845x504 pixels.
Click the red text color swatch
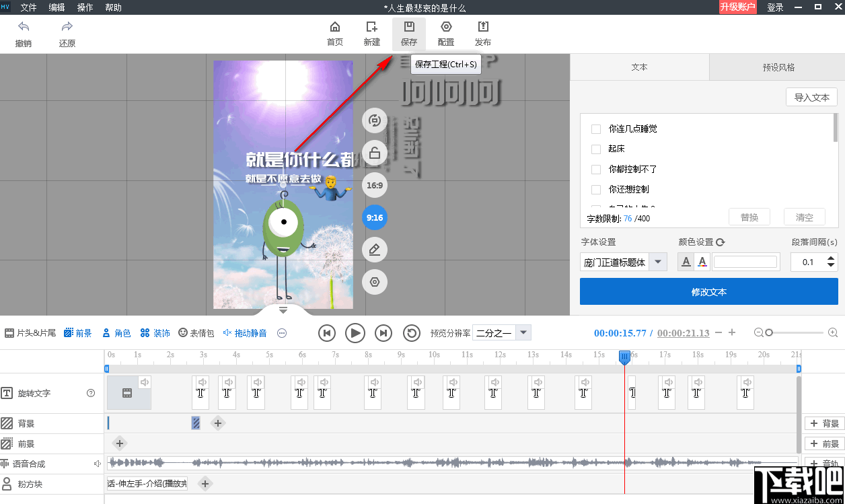(702, 262)
